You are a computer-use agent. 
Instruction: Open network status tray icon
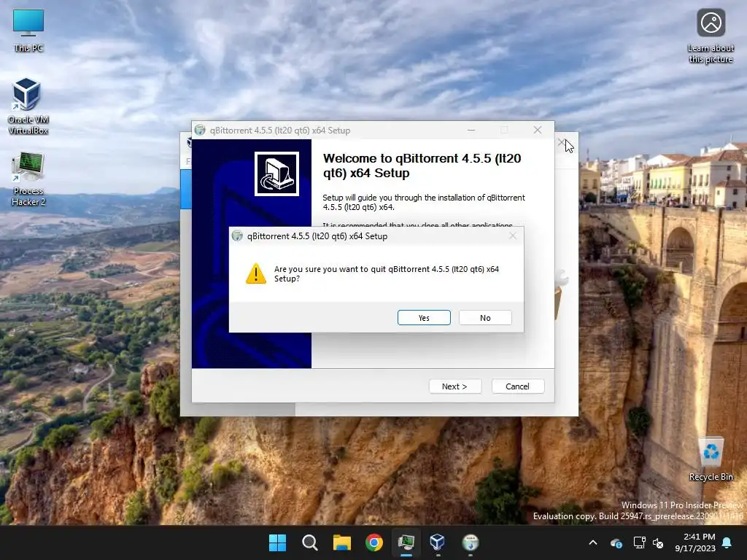coord(639,542)
